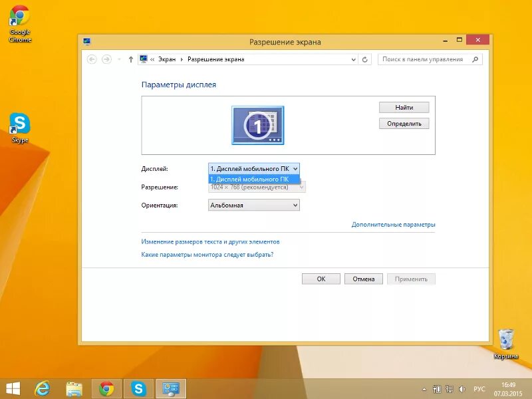This screenshot has height=399, width=532.
Task: Click the breadcrumb back chevrons «
Action: click(152, 59)
